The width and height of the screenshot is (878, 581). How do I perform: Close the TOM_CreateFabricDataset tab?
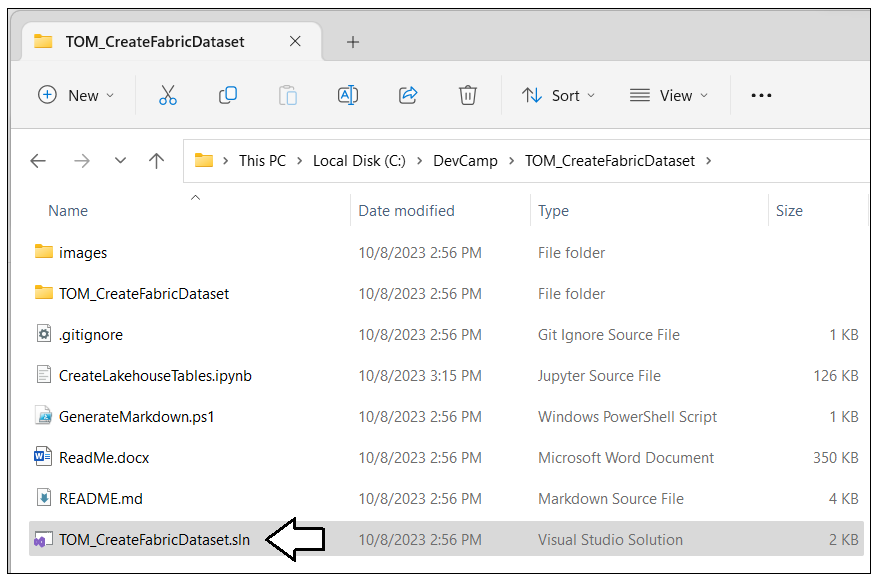(x=295, y=41)
